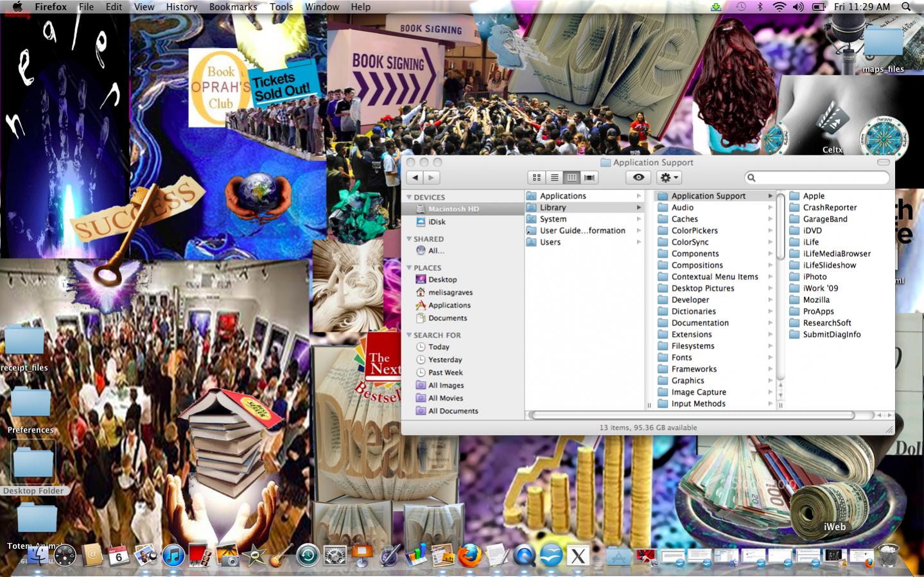
Task: Launch iPhoto from the Dock
Action: point(227,556)
